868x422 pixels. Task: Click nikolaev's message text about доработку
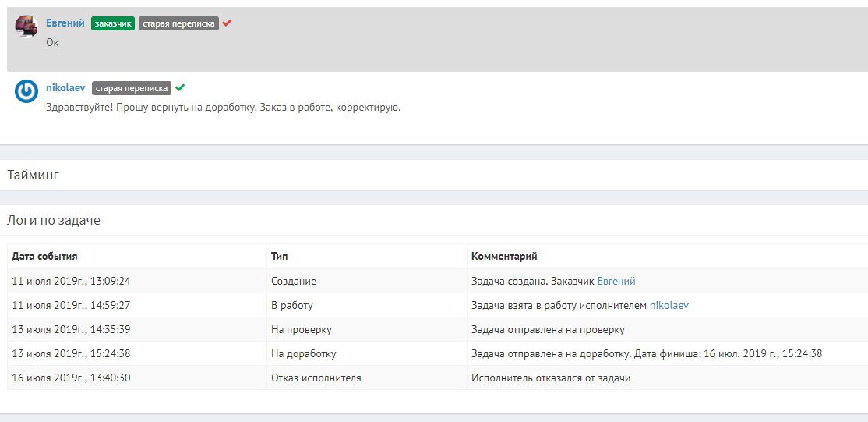223,108
